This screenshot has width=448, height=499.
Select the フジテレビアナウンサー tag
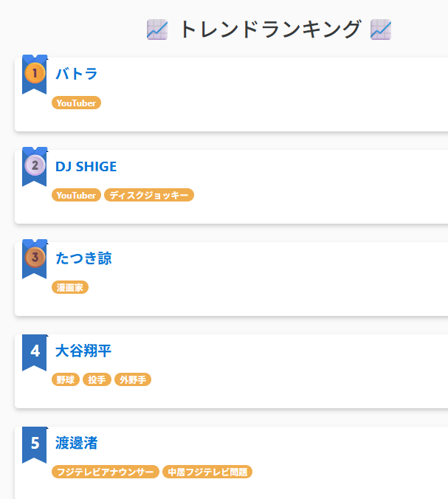coord(106,472)
